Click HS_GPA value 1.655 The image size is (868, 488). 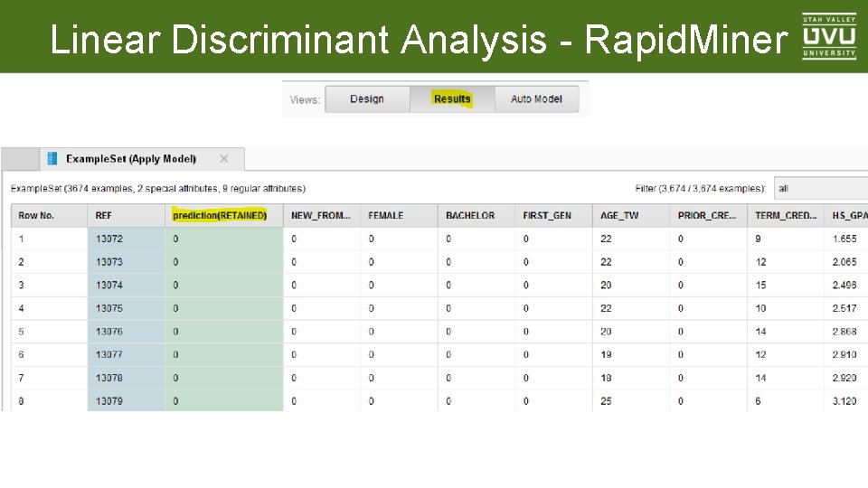(x=844, y=239)
